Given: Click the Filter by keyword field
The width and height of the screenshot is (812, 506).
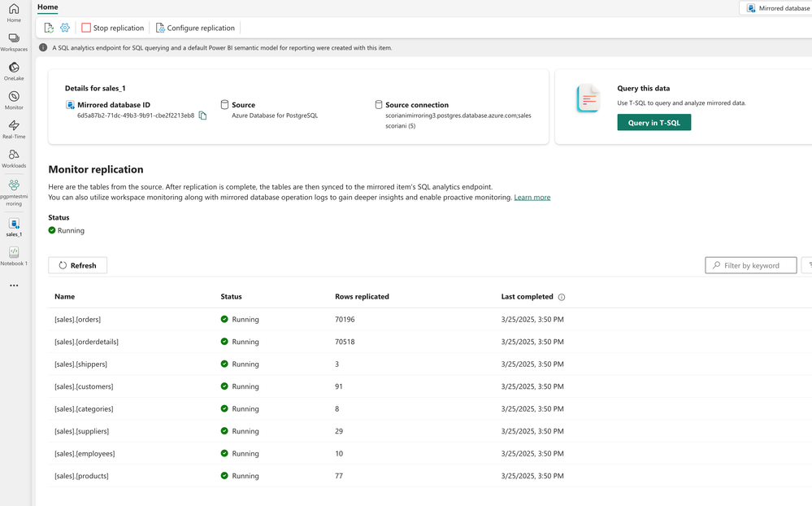Looking at the screenshot, I should point(751,265).
